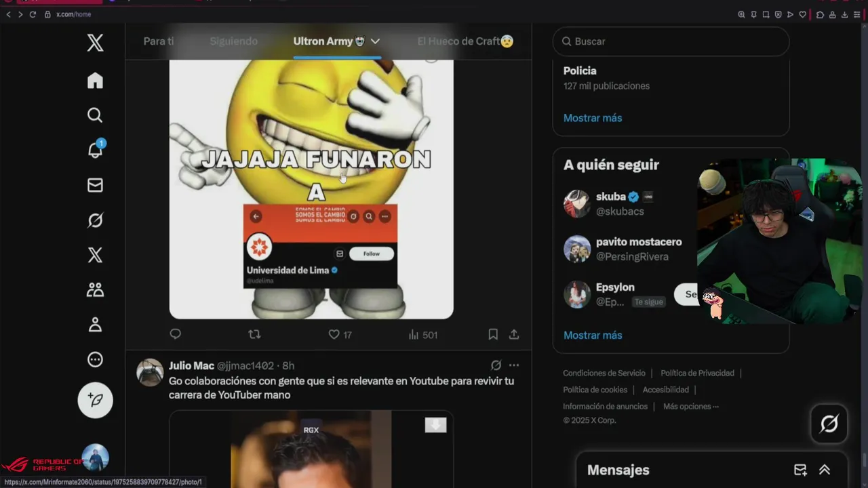The width and height of the screenshot is (868, 488).
Task: Open Política de Privacidad link
Action: [697, 373]
